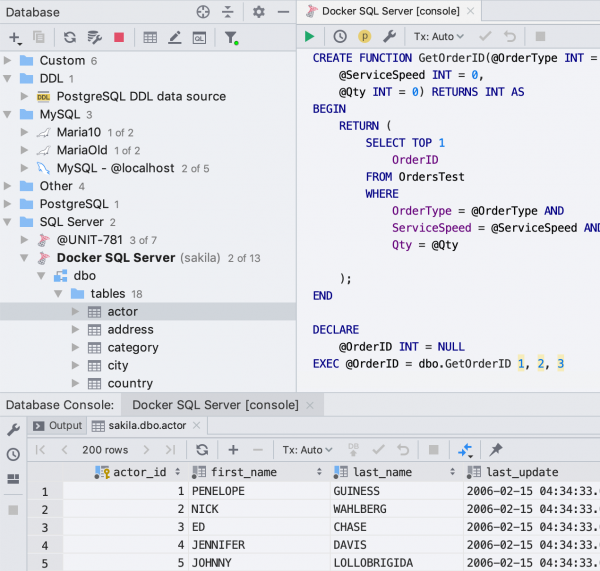
Task: Run the SQL query with the green Execute button
Action: click(310, 37)
